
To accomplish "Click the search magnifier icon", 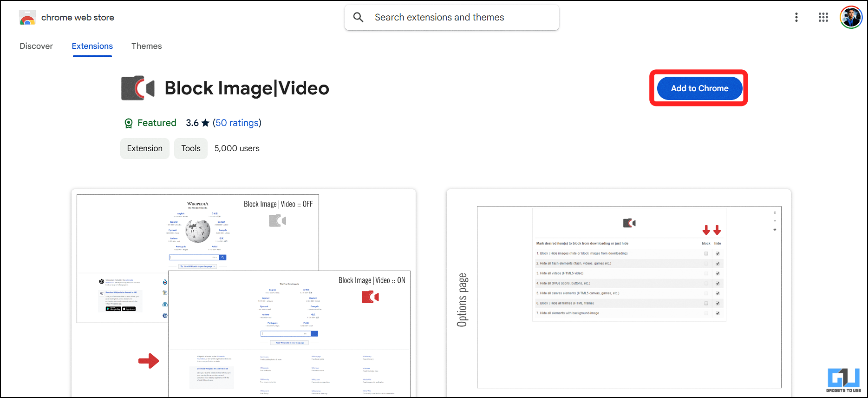I will (358, 17).
